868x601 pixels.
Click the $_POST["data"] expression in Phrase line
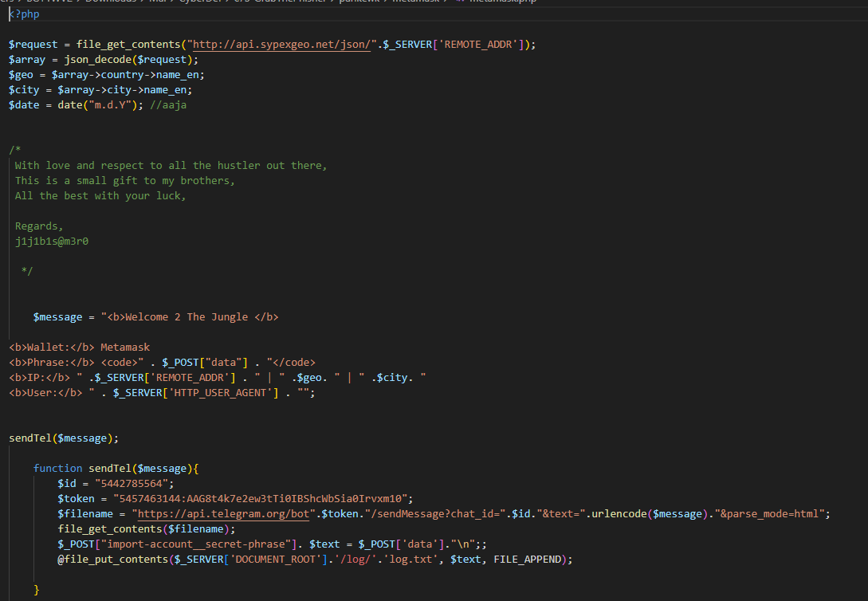pos(205,363)
